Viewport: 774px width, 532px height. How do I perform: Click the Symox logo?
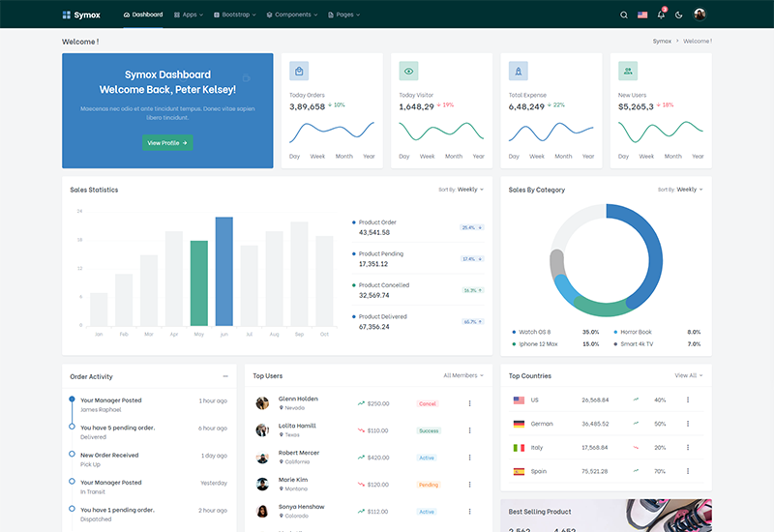point(81,15)
